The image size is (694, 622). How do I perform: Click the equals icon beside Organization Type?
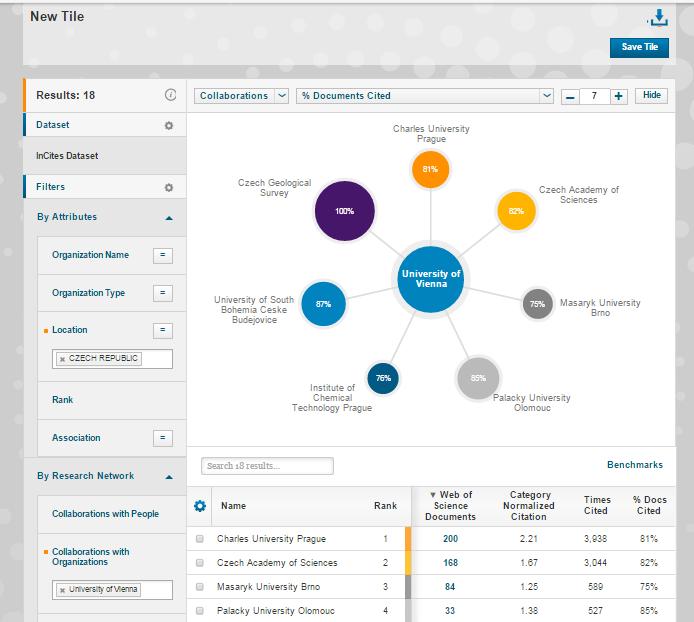pyautogui.click(x=162, y=293)
